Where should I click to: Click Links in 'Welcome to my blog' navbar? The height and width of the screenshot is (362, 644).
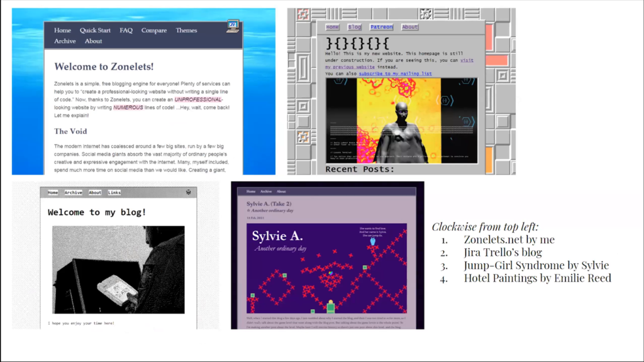(114, 192)
